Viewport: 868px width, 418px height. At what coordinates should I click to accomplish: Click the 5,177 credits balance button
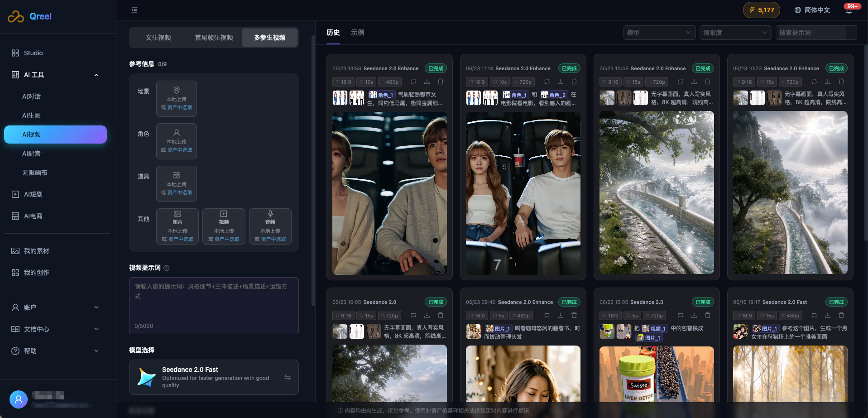761,10
